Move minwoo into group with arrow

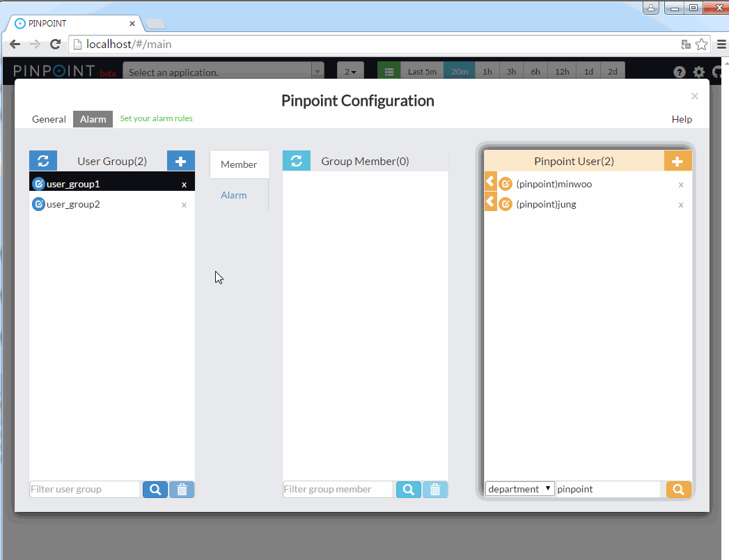[490, 182]
